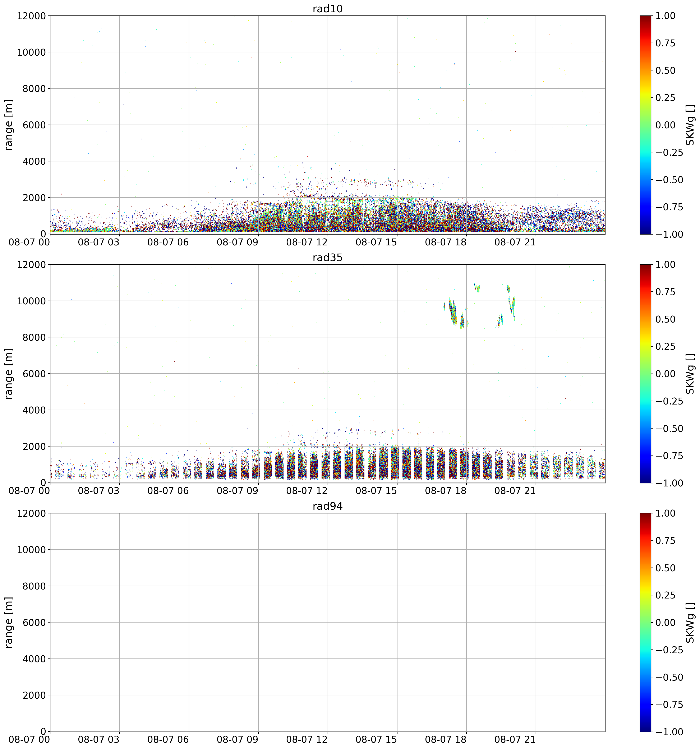This screenshot has height=749, width=700.
Task: Click the 1.00 label on the rad10 colorbar
Action: click(665, 16)
